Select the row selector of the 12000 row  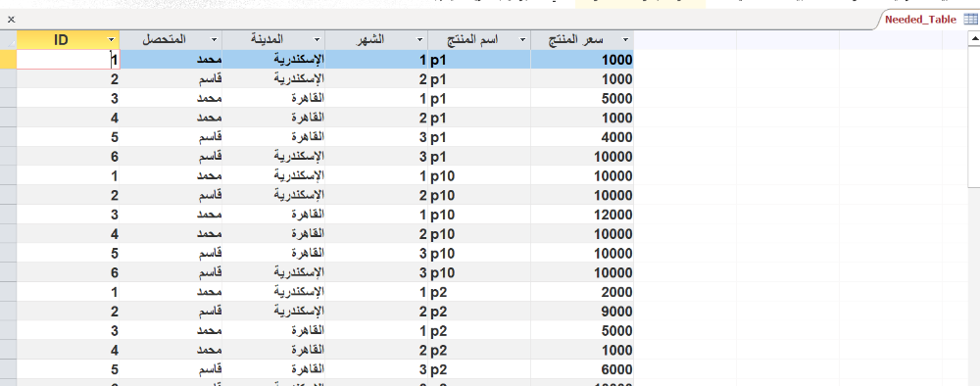pos(8,215)
